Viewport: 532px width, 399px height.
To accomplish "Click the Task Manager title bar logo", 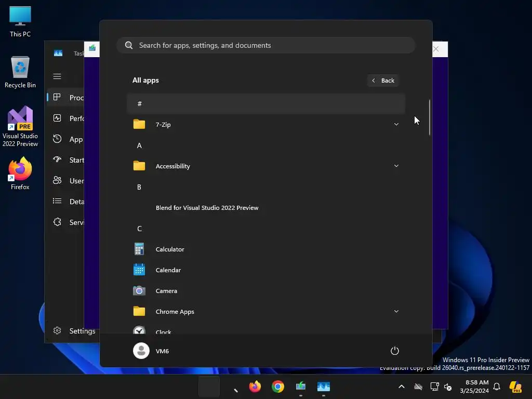I will (58, 53).
